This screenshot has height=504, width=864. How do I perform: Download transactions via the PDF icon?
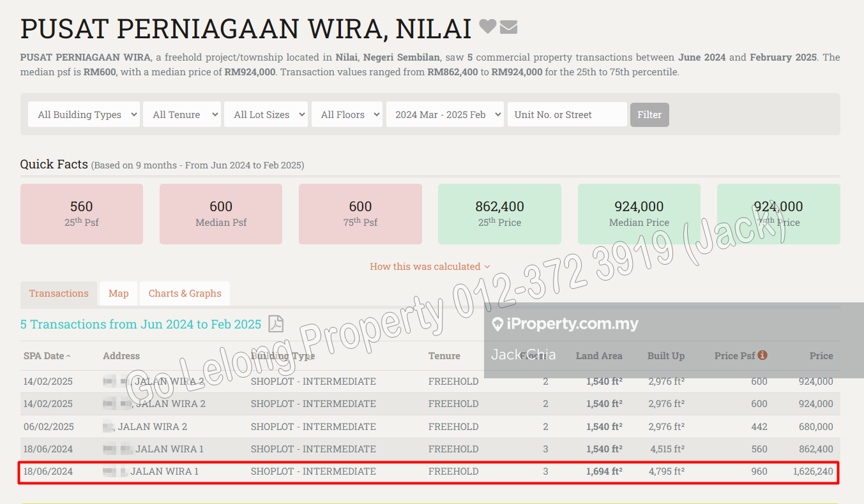pyautogui.click(x=275, y=324)
